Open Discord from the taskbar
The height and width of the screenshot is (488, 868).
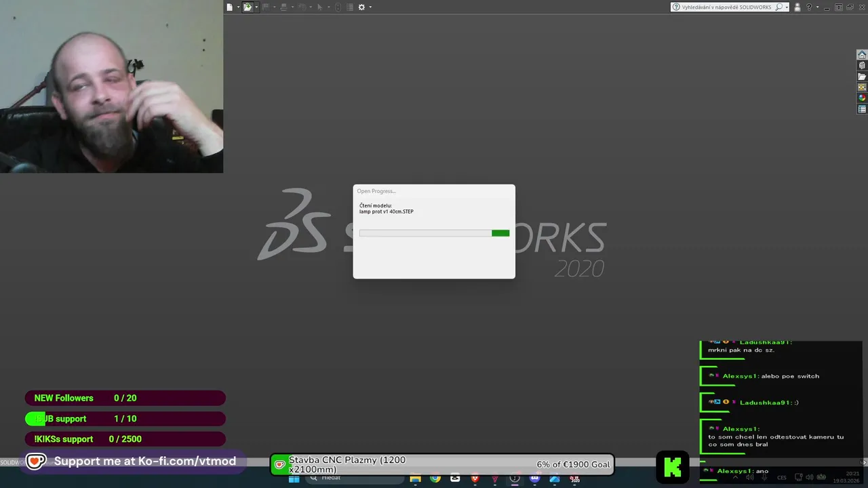[534, 479]
